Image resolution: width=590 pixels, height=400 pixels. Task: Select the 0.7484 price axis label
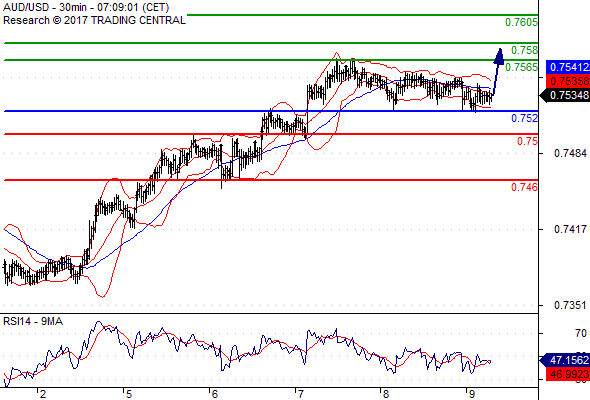tap(570, 153)
